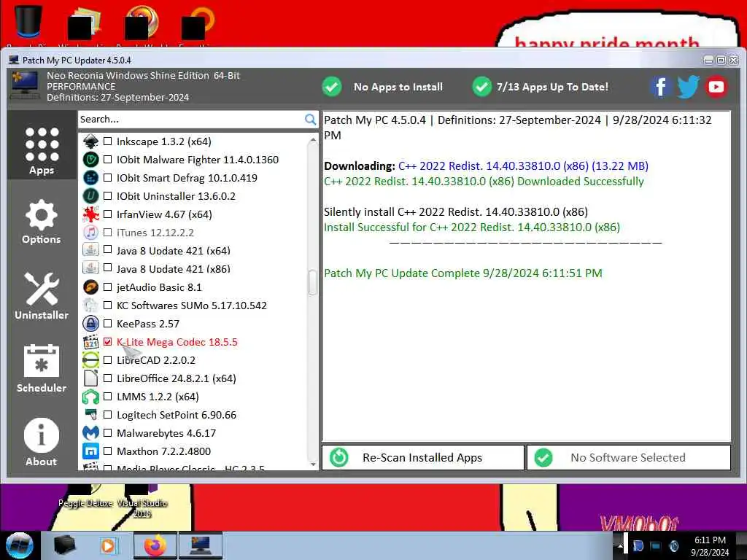The width and height of the screenshot is (747, 560).
Task: Open the Twitter bird icon link
Action: coord(688,87)
